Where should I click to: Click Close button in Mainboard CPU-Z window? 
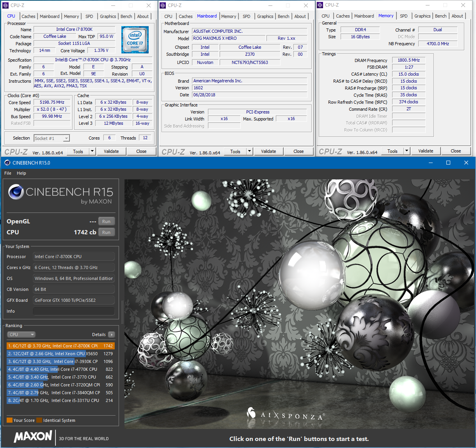(x=298, y=151)
